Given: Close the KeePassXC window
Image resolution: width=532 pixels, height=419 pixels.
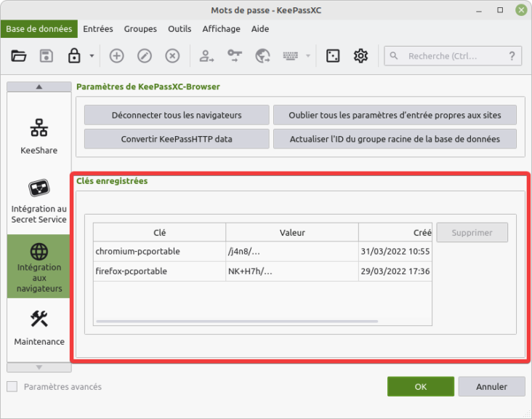Looking at the screenshot, I should click(521, 10).
